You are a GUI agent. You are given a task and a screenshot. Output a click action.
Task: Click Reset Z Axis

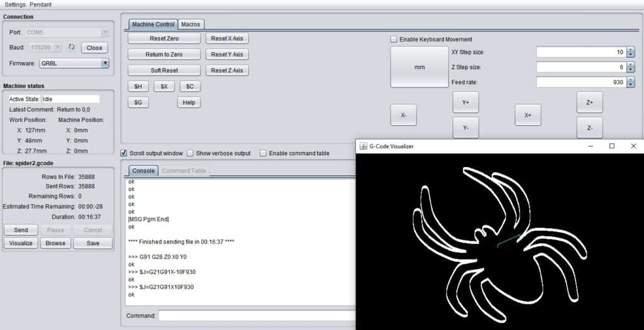(227, 70)
